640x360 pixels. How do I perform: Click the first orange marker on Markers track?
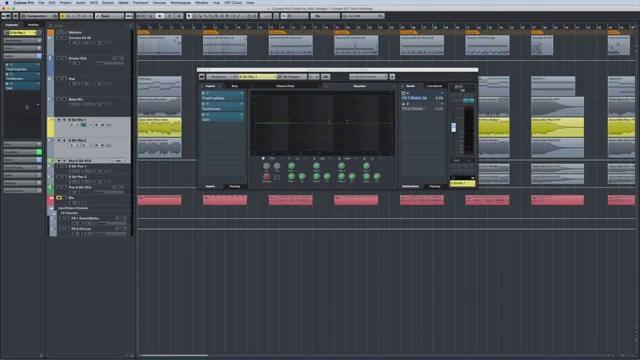[143, 32]
